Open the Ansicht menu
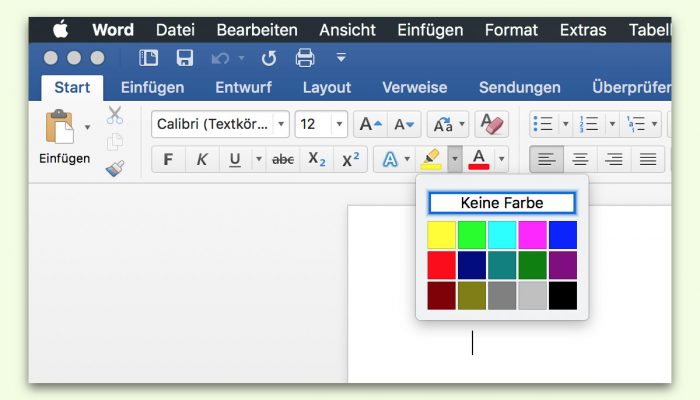This screenshot has width=700, height=400. click(347, 30)
